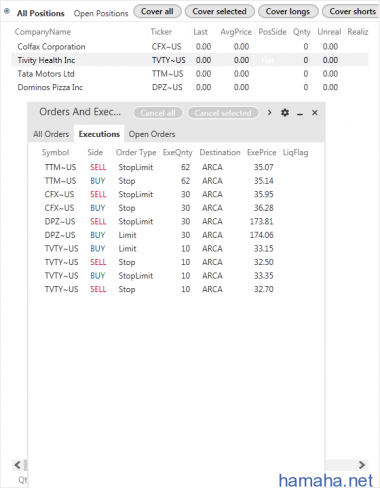This screenshot has height=488, width=380.
Task: Click the Cover longs button
Action: tap(288, 12)
